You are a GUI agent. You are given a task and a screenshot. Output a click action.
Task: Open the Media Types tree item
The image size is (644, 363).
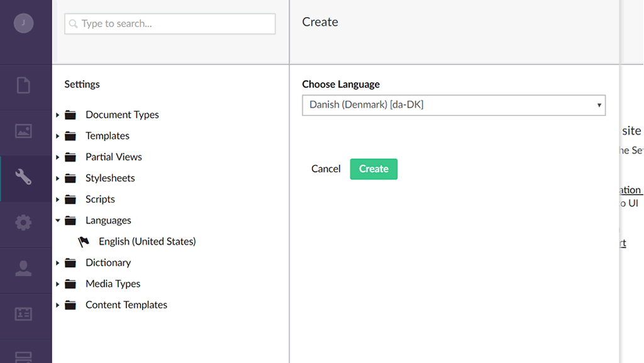(x=113, y=284)
